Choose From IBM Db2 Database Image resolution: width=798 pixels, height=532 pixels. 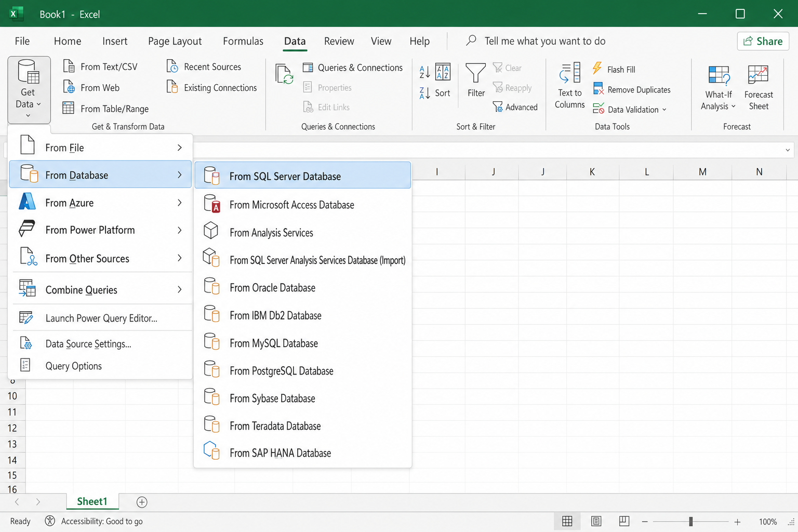[x=302, y=315]
